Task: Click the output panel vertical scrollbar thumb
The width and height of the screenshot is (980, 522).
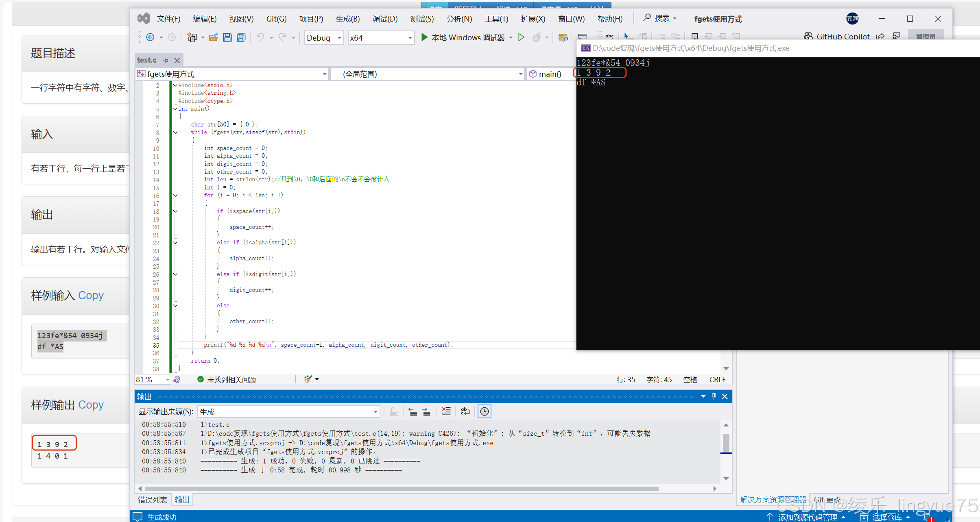Action: [726, 442]
